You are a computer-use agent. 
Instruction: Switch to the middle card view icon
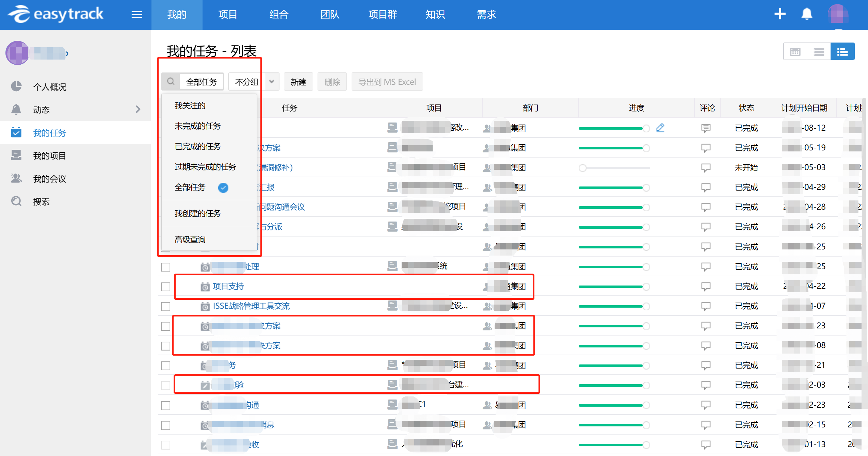point(819,52)
